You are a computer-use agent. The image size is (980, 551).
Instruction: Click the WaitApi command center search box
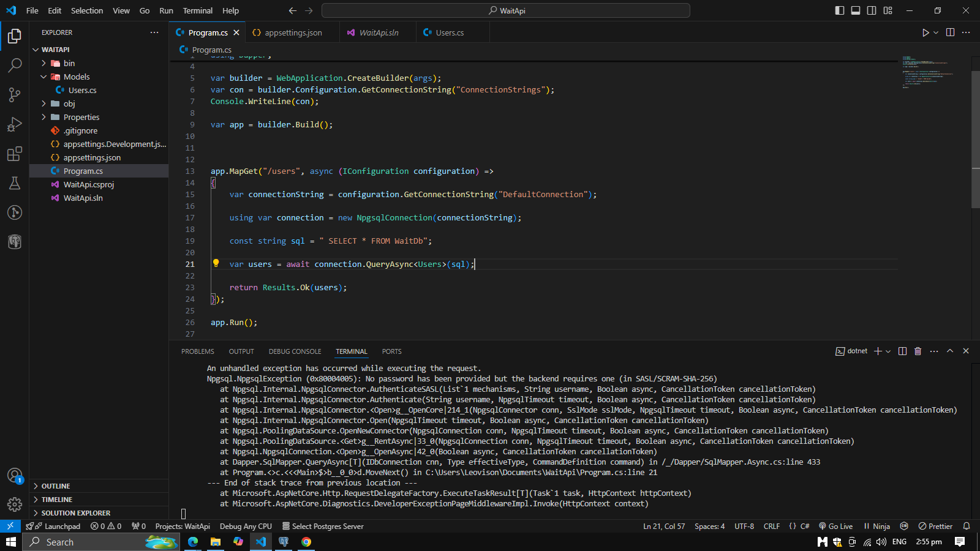click(x=506, y=10)
